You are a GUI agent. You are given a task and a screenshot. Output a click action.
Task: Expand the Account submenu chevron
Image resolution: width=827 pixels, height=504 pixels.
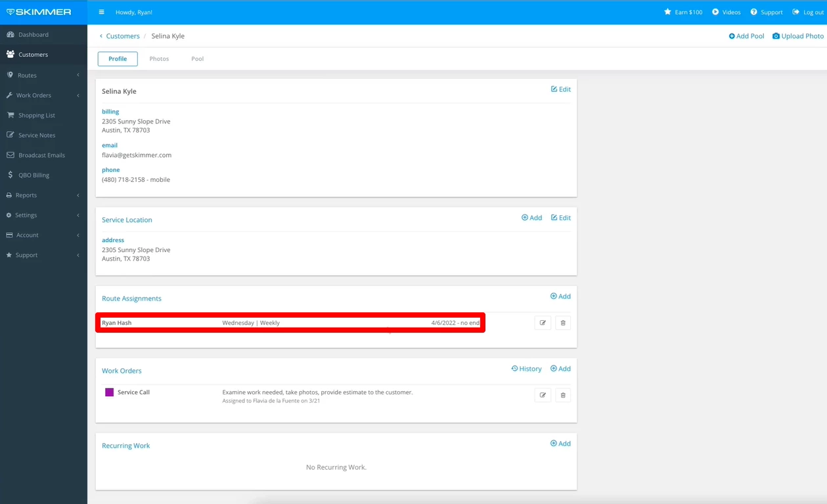(78, 235)
